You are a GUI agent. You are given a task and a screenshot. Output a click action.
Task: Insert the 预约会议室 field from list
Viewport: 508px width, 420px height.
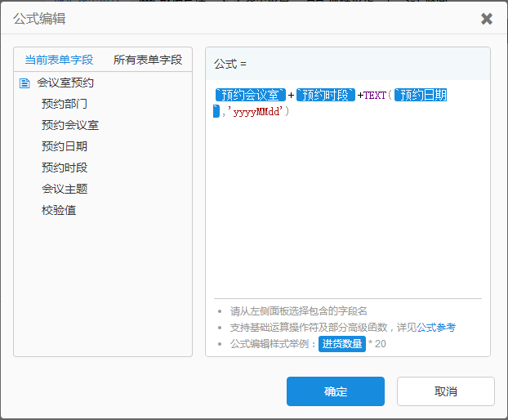70,125
